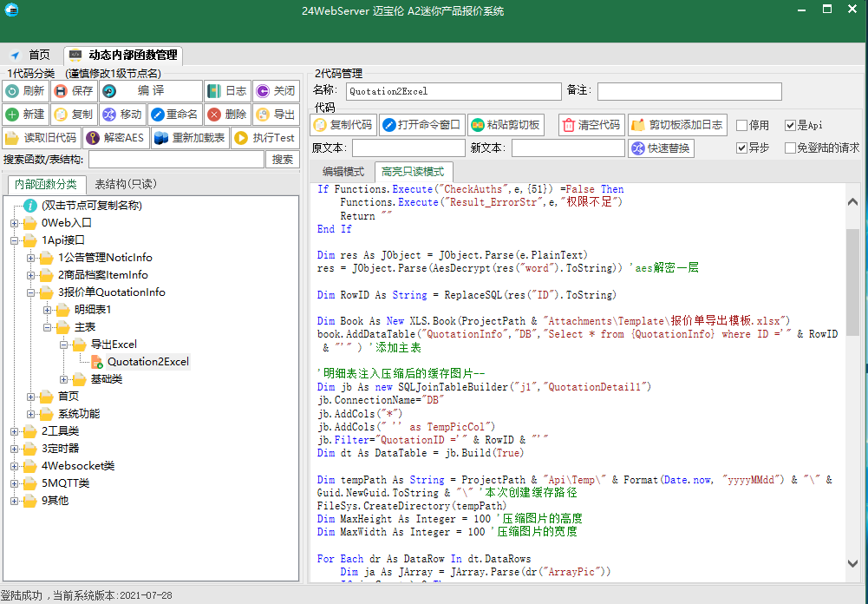Click the 读取旧代码 button

coord(42,137)
